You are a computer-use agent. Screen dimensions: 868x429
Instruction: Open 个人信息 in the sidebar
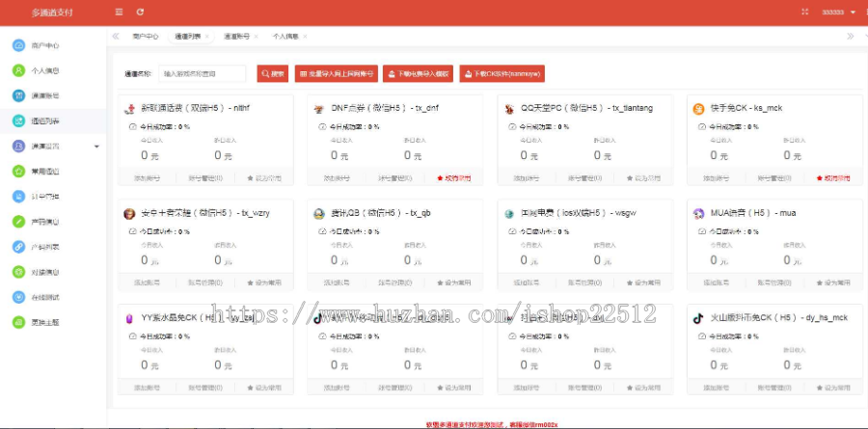[19, 70]
